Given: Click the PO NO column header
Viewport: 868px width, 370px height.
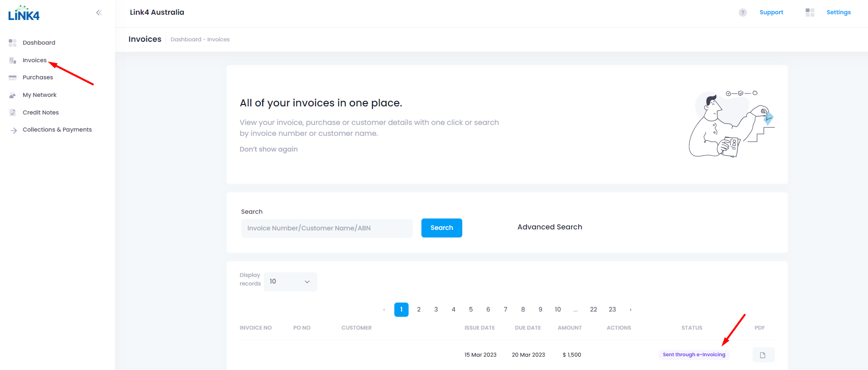Looking at the screenshot, I should coord(302,328).
